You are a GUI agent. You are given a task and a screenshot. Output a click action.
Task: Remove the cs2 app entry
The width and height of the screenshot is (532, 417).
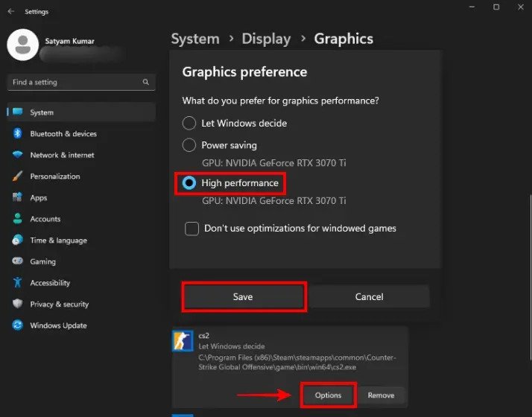[x=381, y=395]
